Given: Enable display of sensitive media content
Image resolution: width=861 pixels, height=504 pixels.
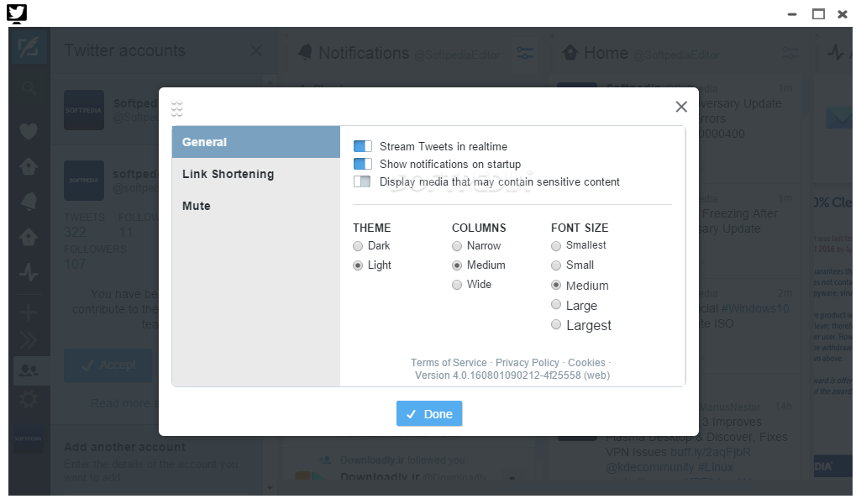Looking at the screenshot, I should click(x=362, y=181).
